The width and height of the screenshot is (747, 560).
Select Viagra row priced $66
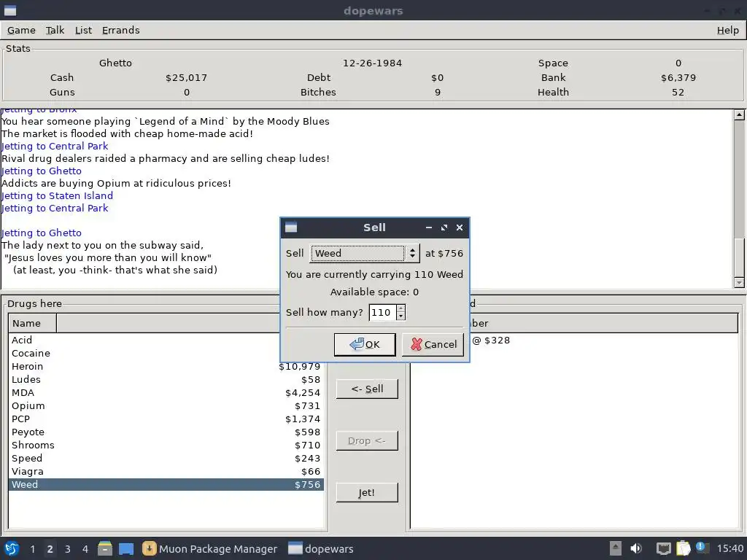[x=166, y=471]
